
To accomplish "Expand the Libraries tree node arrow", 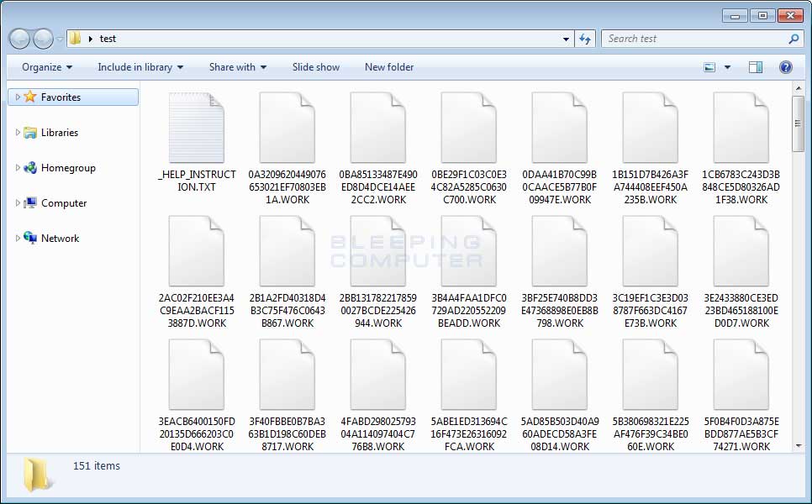I will [x=18, y=133].
